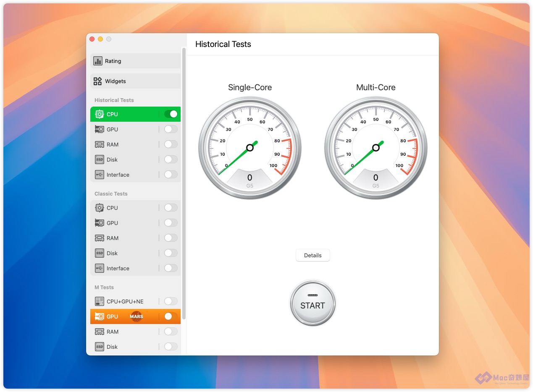Viewport: 533px width, 392px height.
Task: Close the window with the red button
Action: point(92,39)
